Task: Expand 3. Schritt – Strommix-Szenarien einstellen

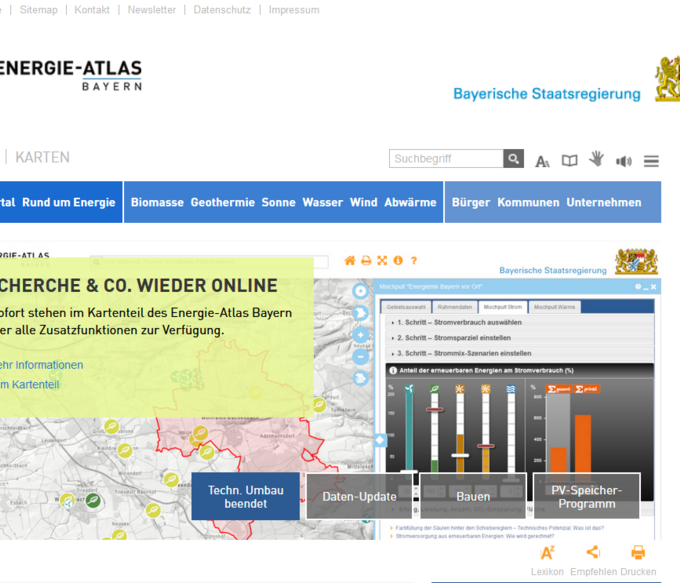Action: [520, 353]
